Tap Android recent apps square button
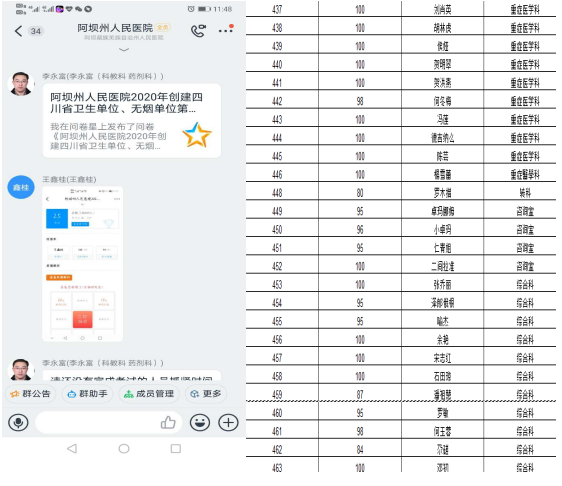This screenshot has height=486, width=562. coord(176,448)
